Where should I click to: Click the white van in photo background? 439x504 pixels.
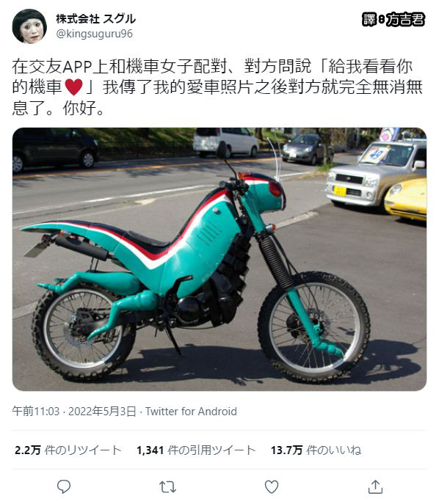click(225, 142)
